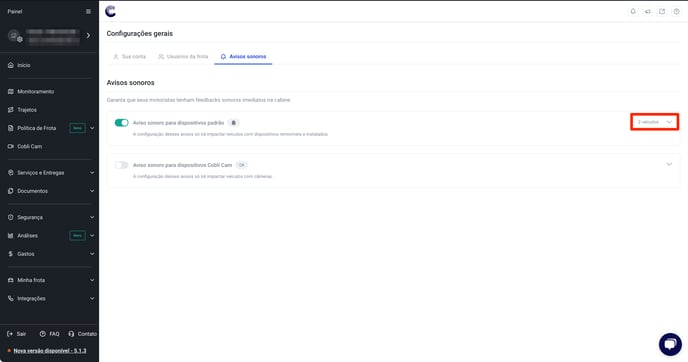Switch to the Sua conta tab

coord(129,57)
